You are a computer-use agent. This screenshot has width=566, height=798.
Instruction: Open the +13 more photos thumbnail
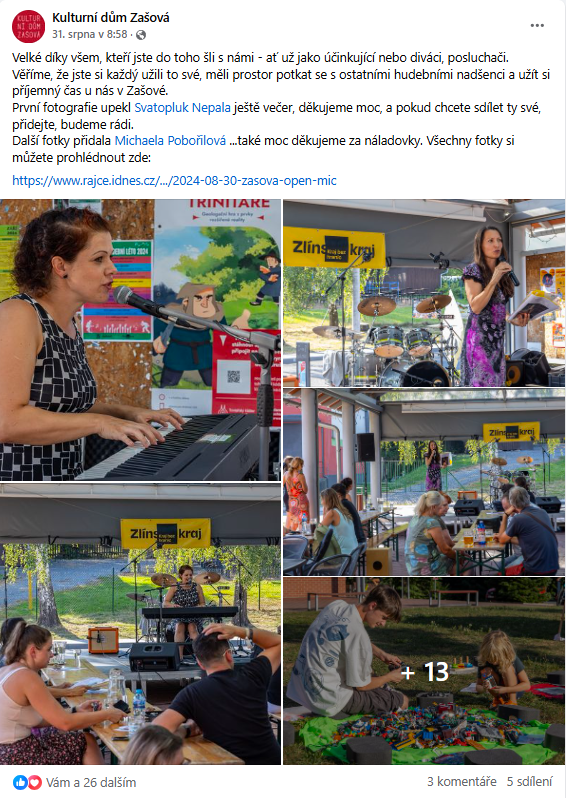(x=424, y=671)
